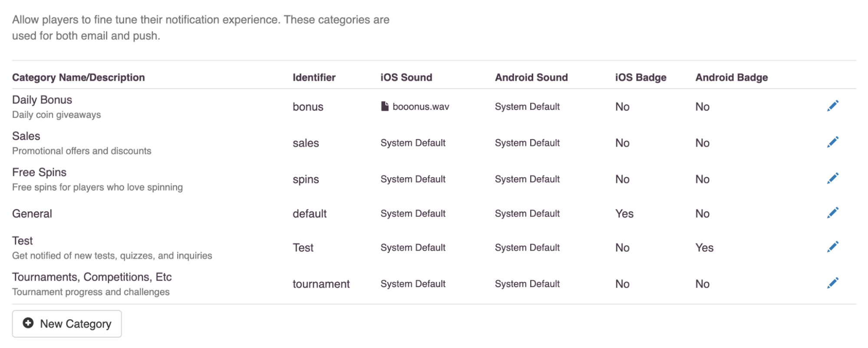868x348 pixels.
Task: Edit the Free Spins category pencil icon
Action: (x=832, y=178)
